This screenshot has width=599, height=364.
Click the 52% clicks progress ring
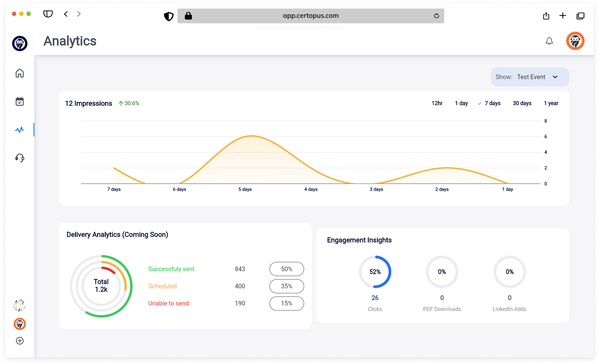click(x=375, y=272)
